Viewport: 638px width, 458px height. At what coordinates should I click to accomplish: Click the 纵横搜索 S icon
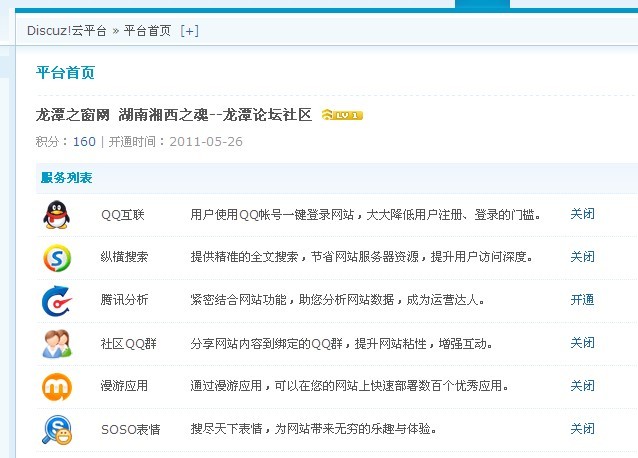click(x=57, y=257)
